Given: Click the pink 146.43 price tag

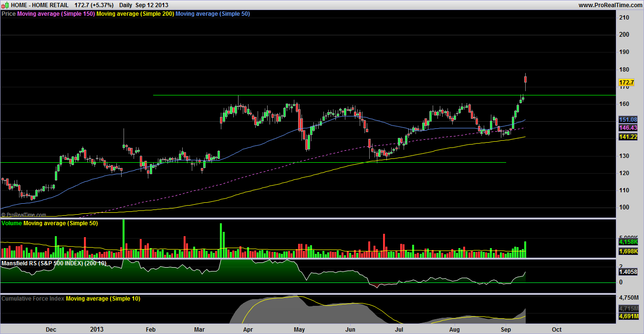Looking at the screenshot, I should pyautogui.click(x=628, y=128).
